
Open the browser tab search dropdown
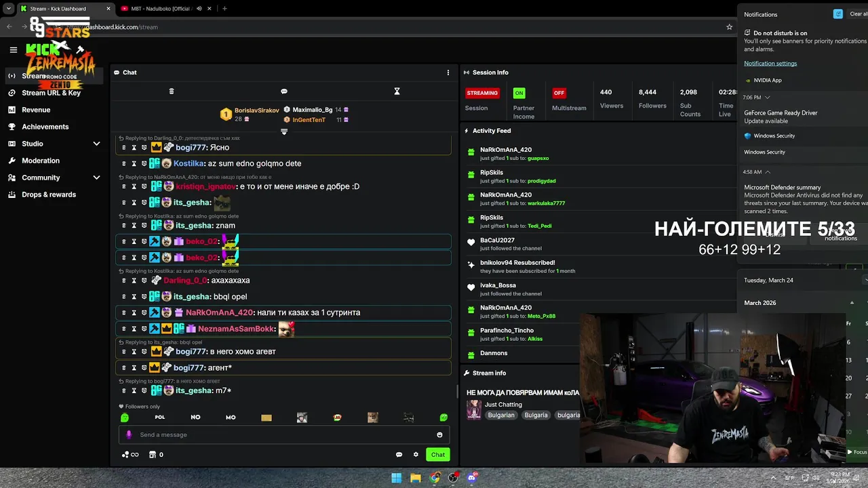click(x=8, y=9)
